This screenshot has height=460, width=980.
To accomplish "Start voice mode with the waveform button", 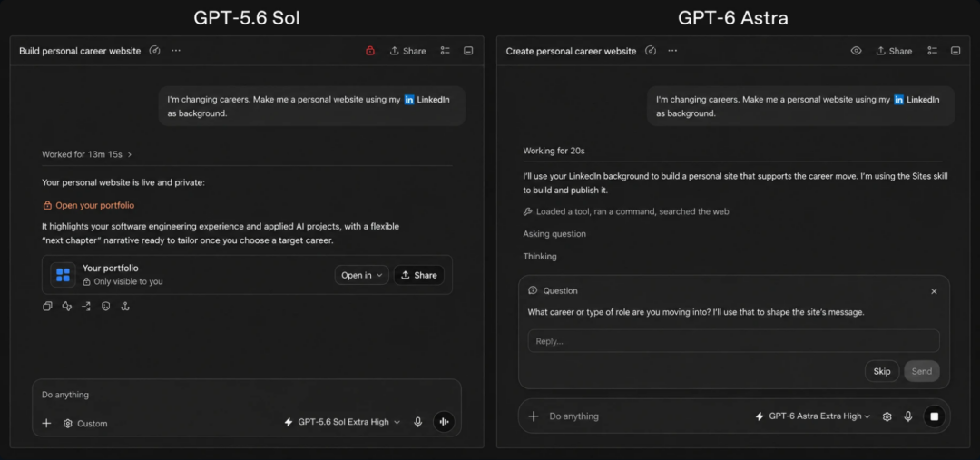I will pyautogui.click(x=445, y=422).
